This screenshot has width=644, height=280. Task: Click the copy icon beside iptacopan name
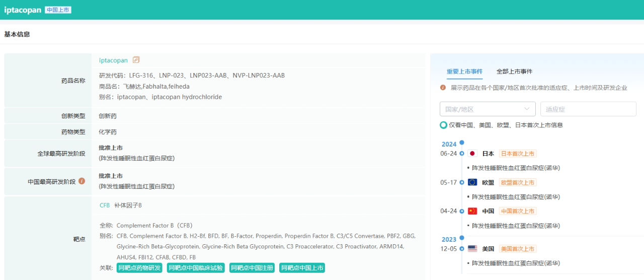[136, 60]
